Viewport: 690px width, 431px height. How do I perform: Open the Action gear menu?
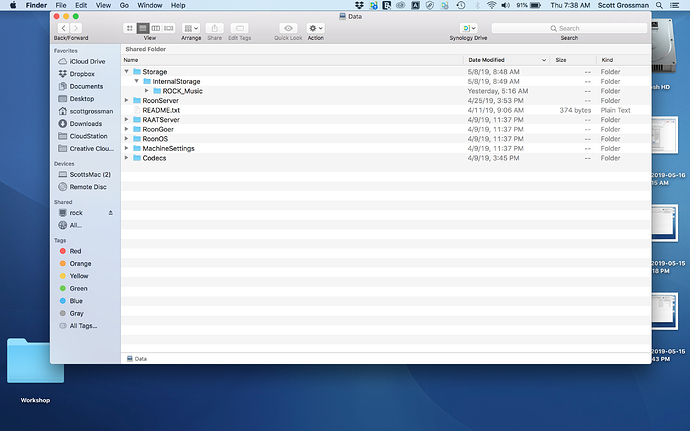coord(316,28)
